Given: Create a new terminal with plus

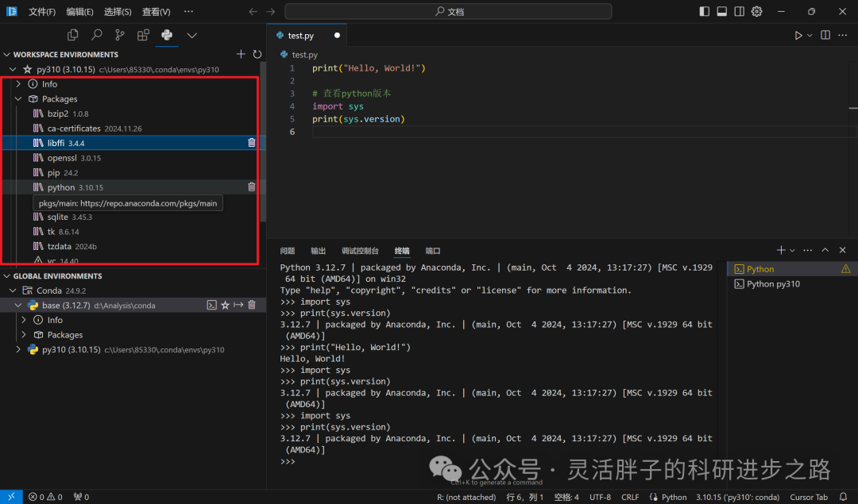Looking at the screenshot, I should (x=781, y=250).
